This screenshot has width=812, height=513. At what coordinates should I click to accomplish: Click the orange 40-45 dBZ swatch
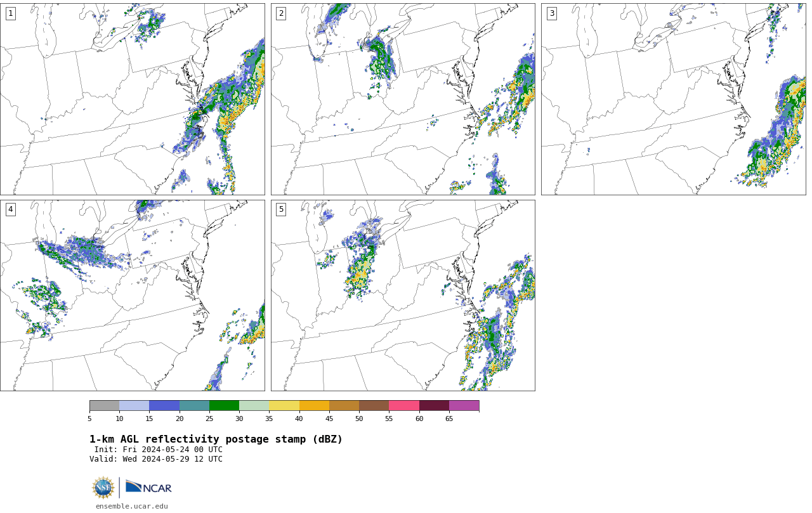click(314, 406)
